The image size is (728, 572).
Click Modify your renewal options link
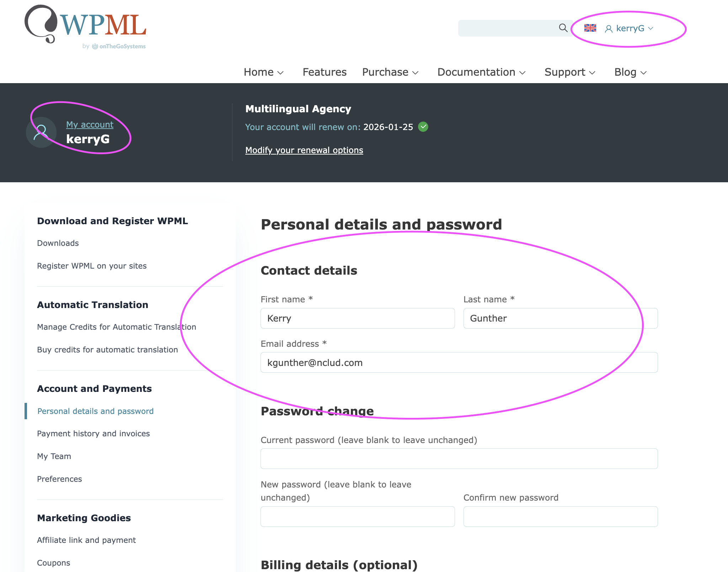pyautogui.click(x=304, y=150)
